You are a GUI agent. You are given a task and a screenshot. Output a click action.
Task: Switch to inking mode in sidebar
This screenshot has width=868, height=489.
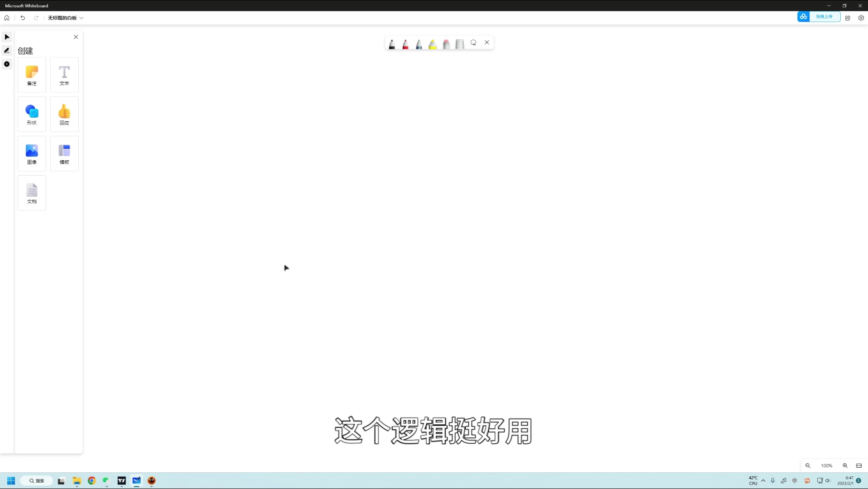[x=7, y=51]
